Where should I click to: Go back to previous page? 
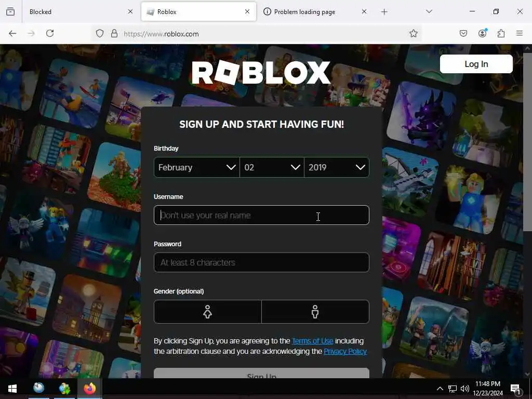tap(12, 33)
